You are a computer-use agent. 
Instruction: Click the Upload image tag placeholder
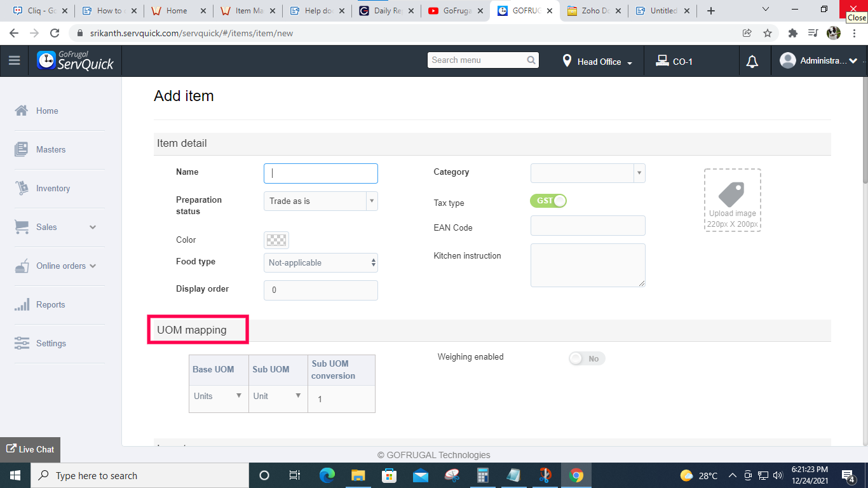point(732,200)
